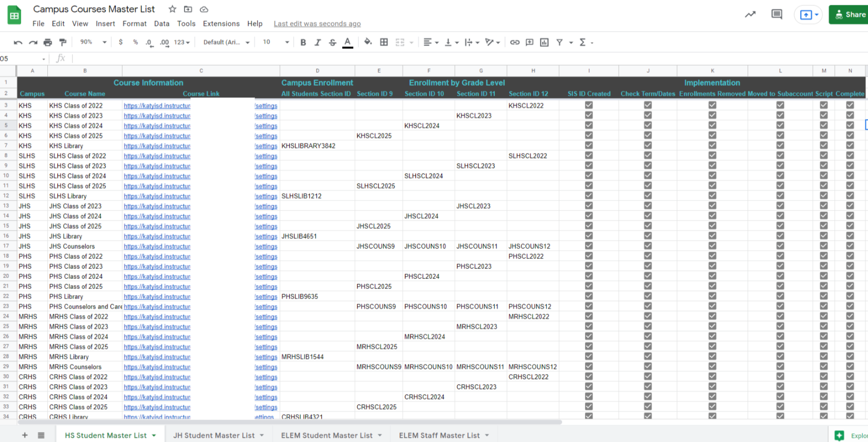Open the zoom level 90% dropdown
Viewport: 868px width, 442px height.
point(93,42)
